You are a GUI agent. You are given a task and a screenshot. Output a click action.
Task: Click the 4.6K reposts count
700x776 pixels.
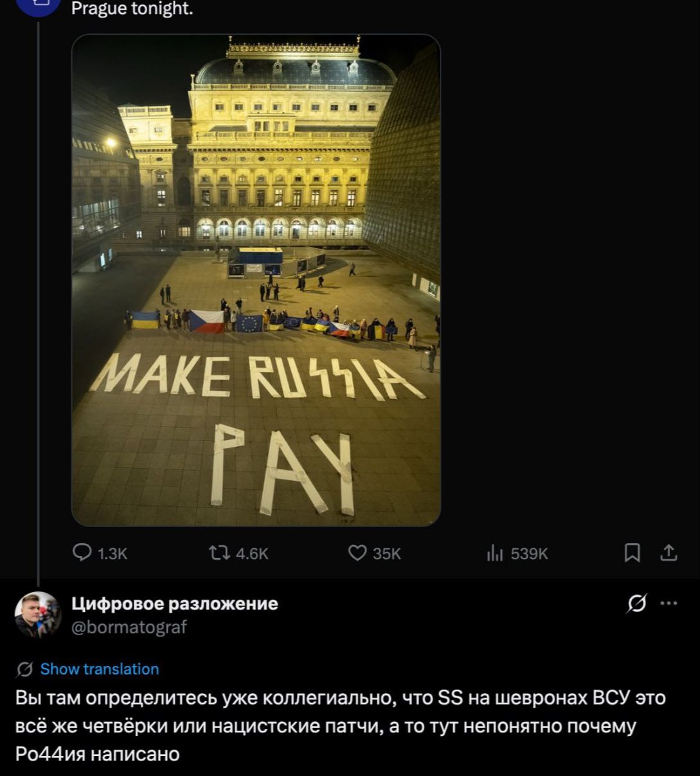point(251,554)
